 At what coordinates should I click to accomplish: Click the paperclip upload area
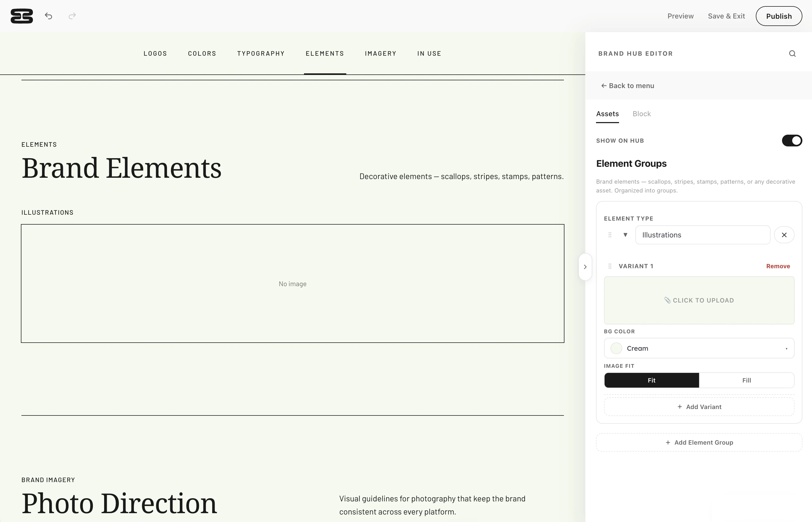click(699, 300)
